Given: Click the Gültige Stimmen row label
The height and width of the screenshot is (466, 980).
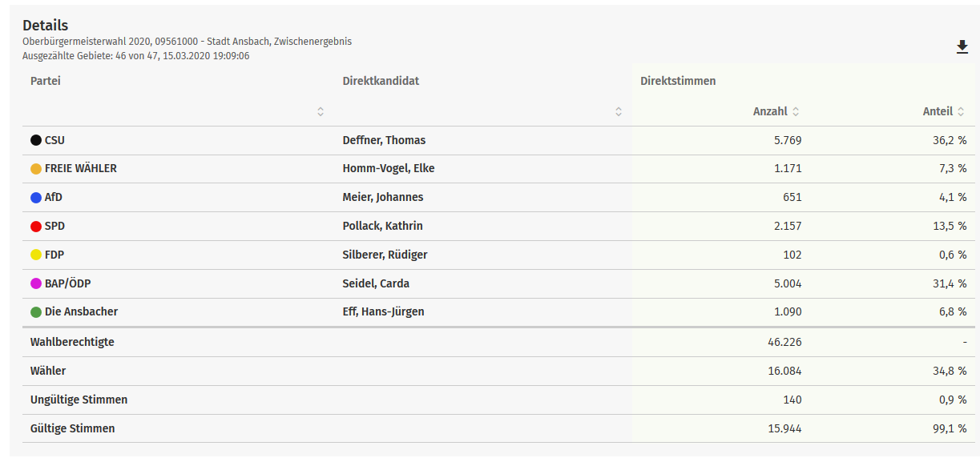Looking at the screenshot, I should pyautogui.click(x=72, y=429).
